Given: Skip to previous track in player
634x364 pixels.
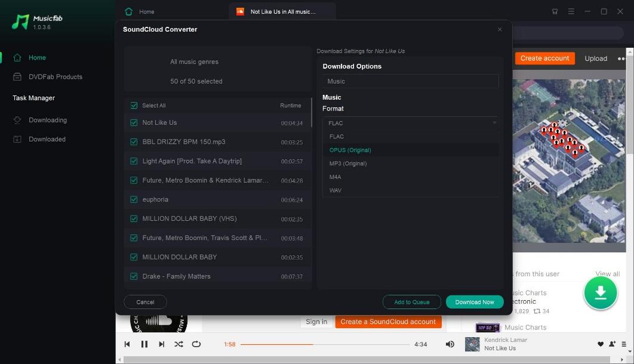Looking at the screenshot, I should point(127,344).
